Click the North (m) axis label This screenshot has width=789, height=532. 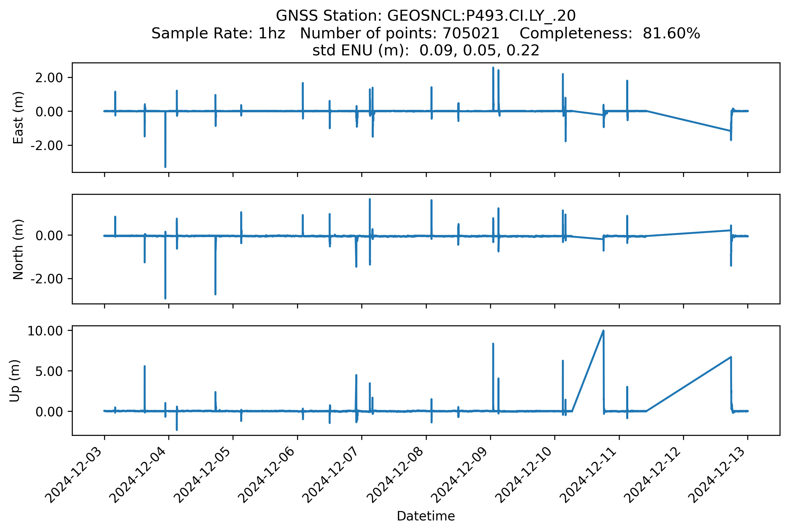pos(18,249)
